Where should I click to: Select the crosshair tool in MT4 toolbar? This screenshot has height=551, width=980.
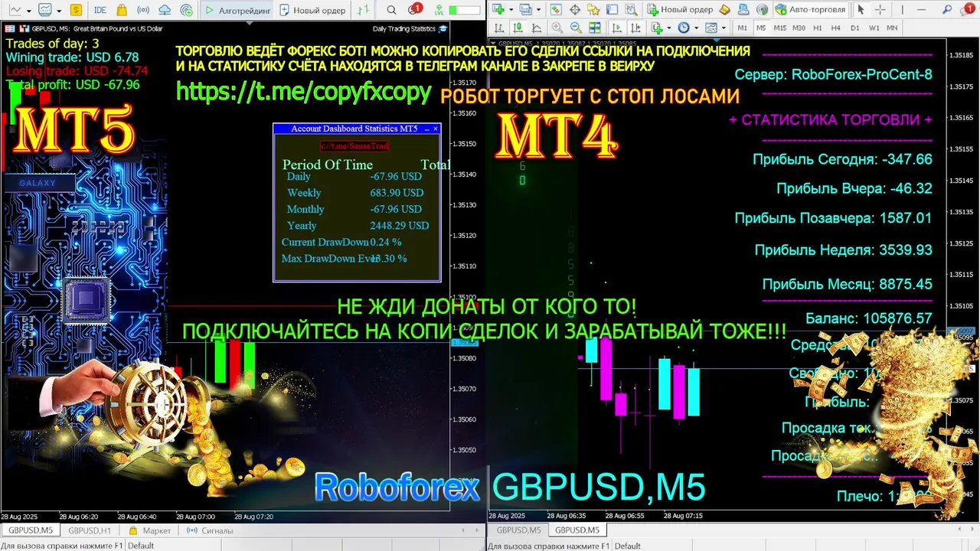coord(880,10)
